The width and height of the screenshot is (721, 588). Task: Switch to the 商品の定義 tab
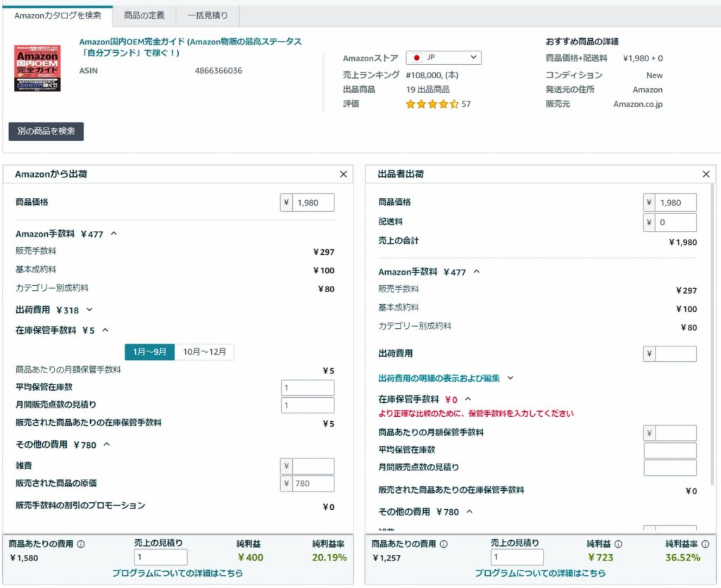pyautogui.click(x=144, y=15)
